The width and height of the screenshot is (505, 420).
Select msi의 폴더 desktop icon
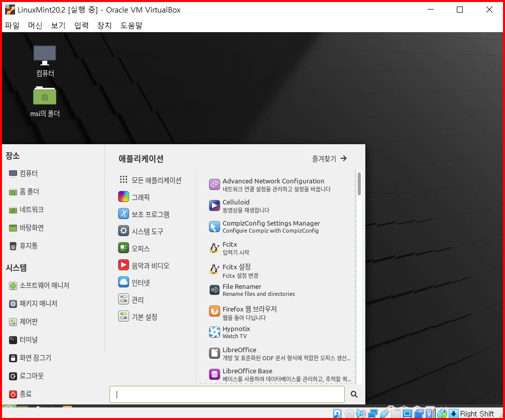point(45,102)
